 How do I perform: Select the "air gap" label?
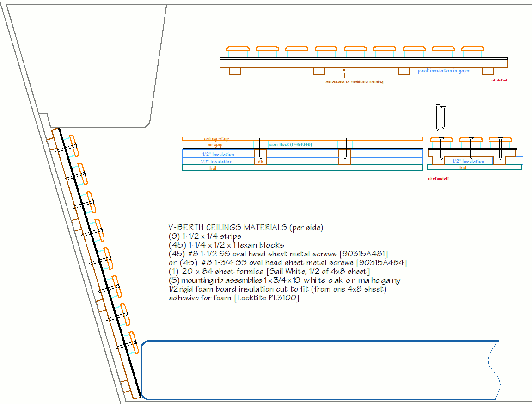click(x=215, y=145)
